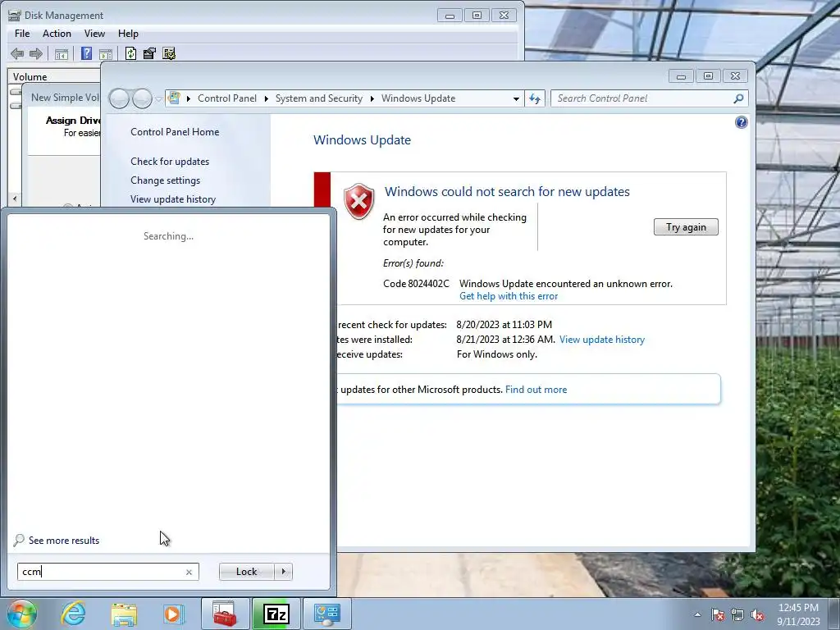Screen dimensions: 840x630
Task: Click the network icon in system tray
Action: coord(737,615)
